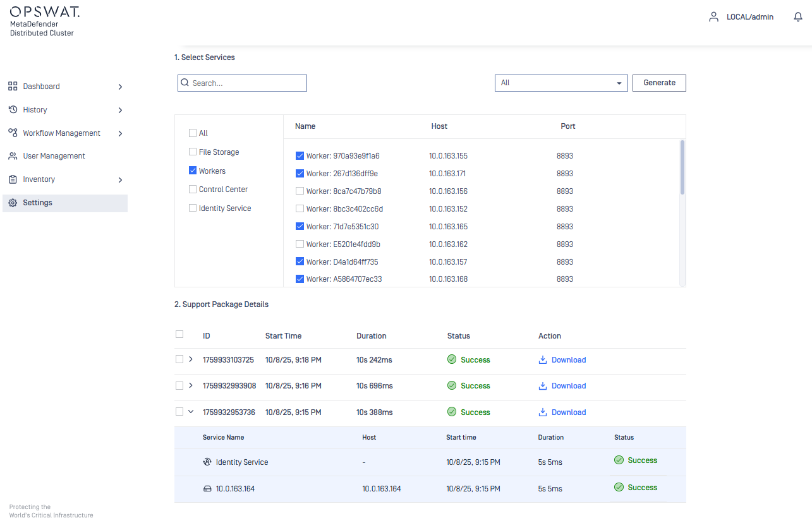Click the Settings gear icon

pyautogui.click(x=13, y=203)
